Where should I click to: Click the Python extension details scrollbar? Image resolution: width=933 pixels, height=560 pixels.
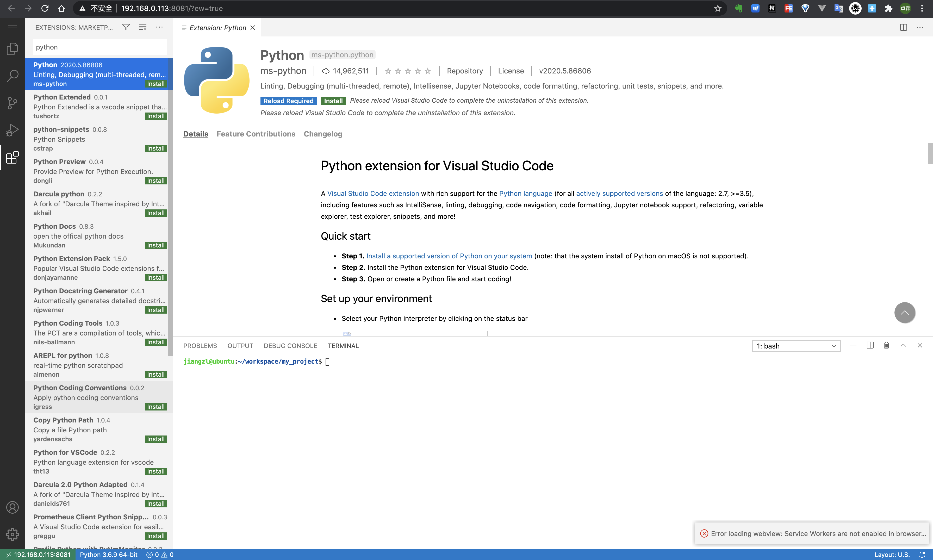pos(930,154)
